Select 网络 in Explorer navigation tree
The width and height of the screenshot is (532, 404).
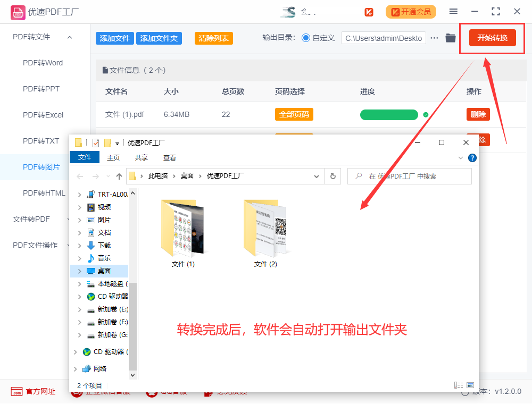tap(100, 369)
